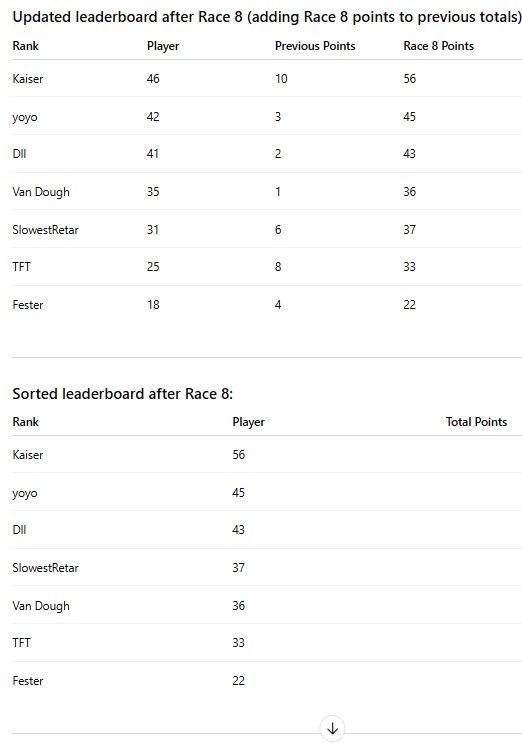Click the DII entry in sorted leaderboard
The width and height of the screenshot is (522, 745).
coord(19,530)
